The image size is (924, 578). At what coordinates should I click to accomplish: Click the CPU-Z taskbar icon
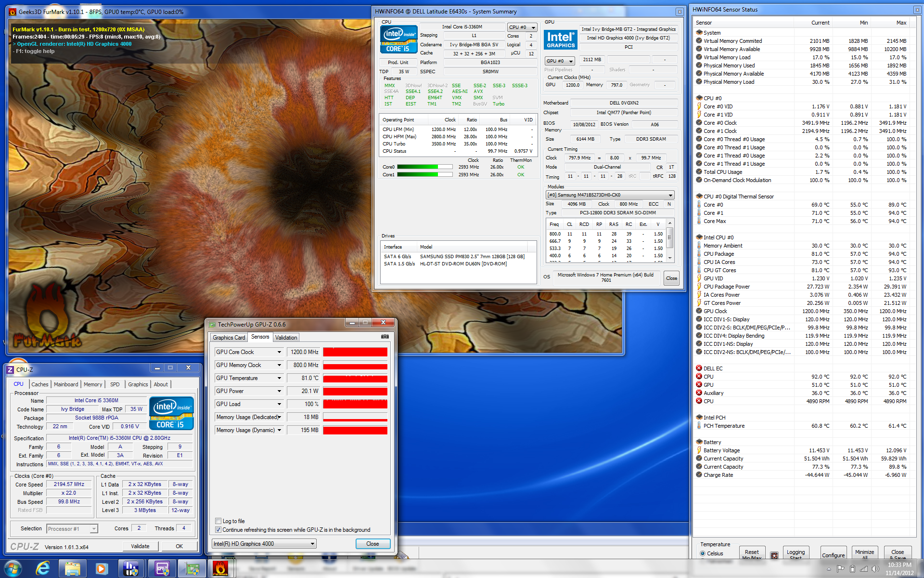point(162,569)
